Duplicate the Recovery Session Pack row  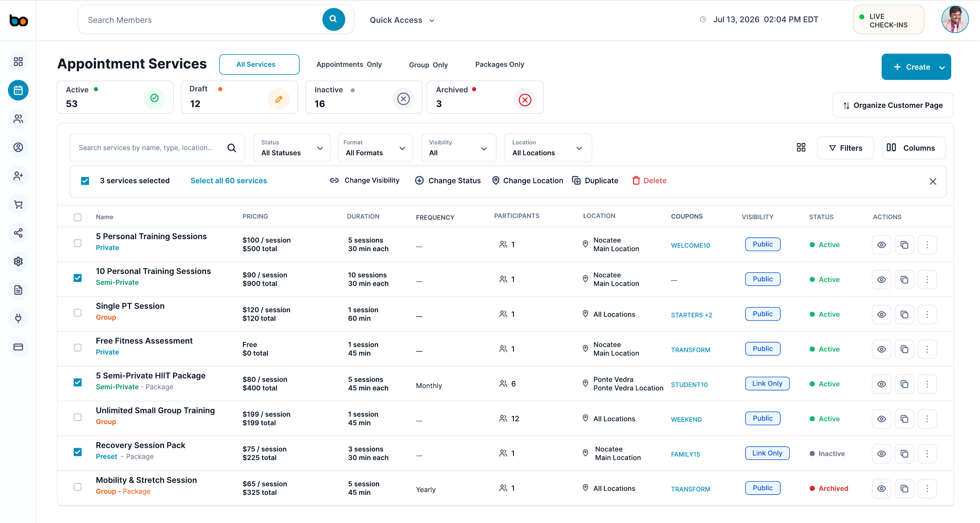(904, 454)
